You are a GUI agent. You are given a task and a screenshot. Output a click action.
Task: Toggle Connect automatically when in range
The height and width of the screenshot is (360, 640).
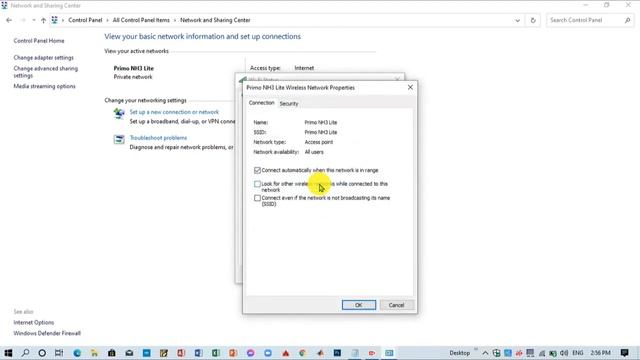click(x=257, y=170)
